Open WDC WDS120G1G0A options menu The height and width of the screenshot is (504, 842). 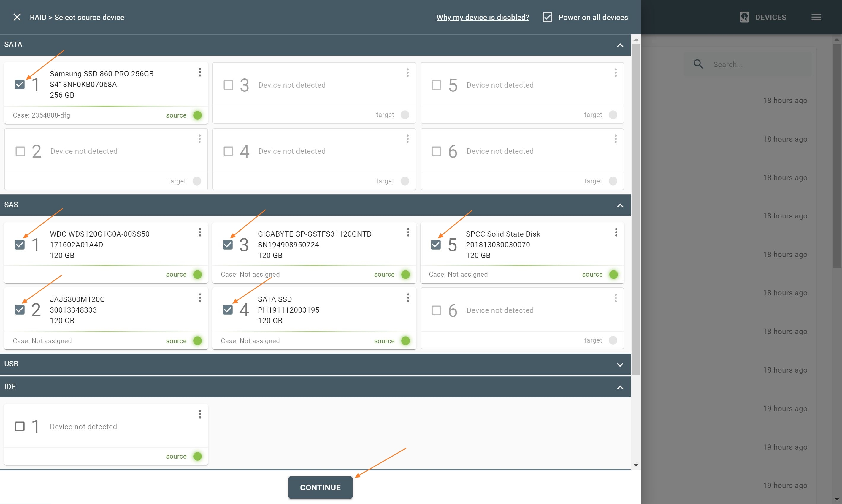pyautogui.click(x=200, y=232)
